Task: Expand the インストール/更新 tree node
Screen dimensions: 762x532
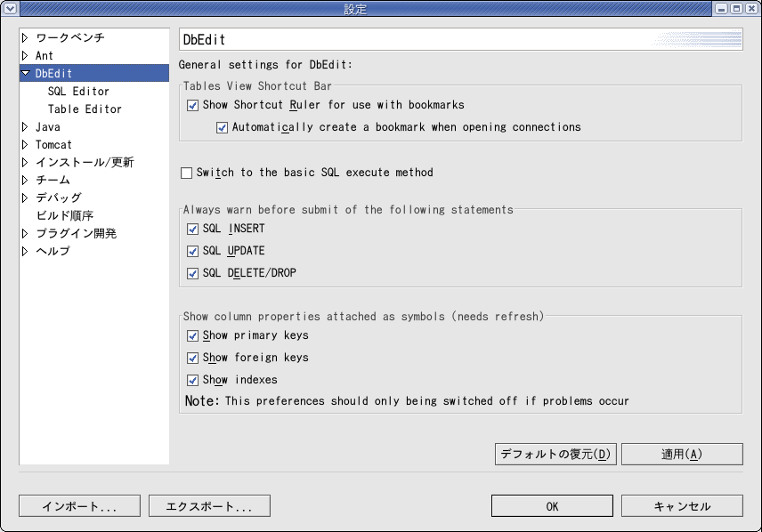Action: tap(25, 162)
